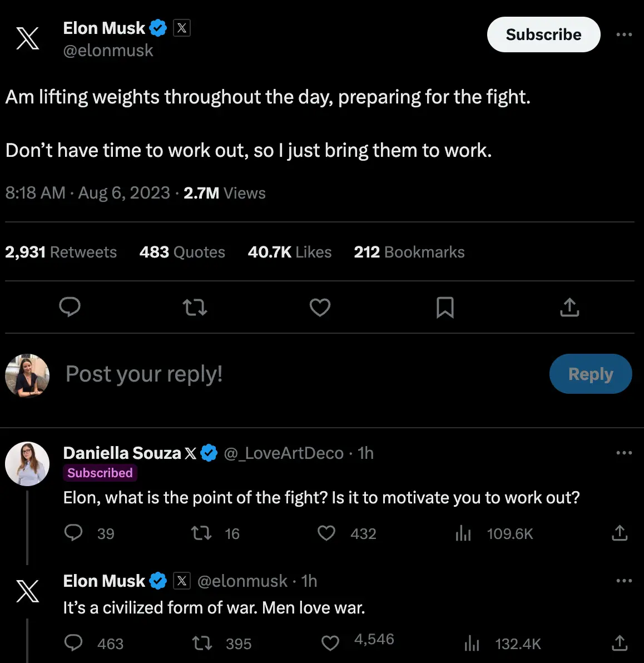Open Daniella Souza's profile picture
644x663 pixels.
27,463
